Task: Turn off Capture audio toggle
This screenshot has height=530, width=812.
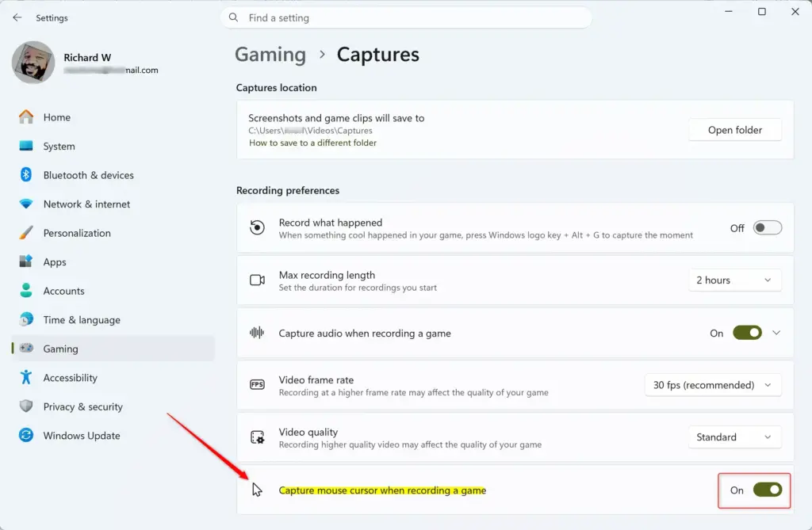Action: [x=747, y=333]
